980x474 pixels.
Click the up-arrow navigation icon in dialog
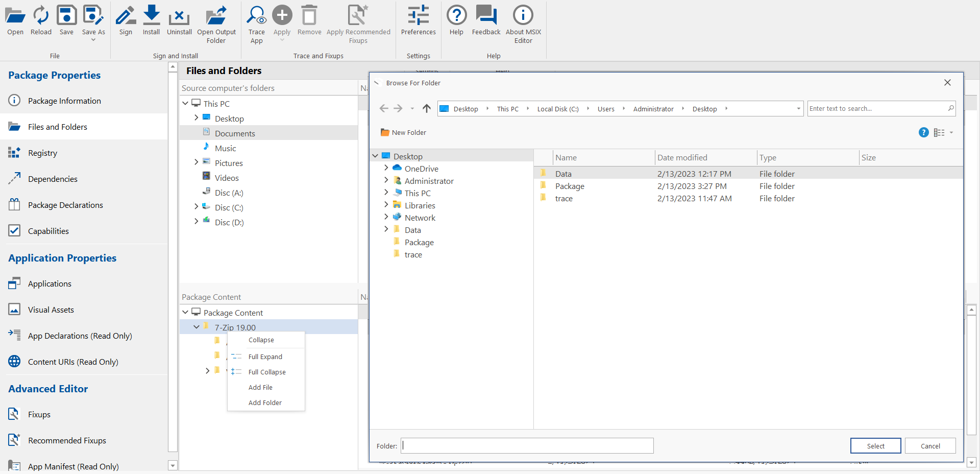click(427, 108)
